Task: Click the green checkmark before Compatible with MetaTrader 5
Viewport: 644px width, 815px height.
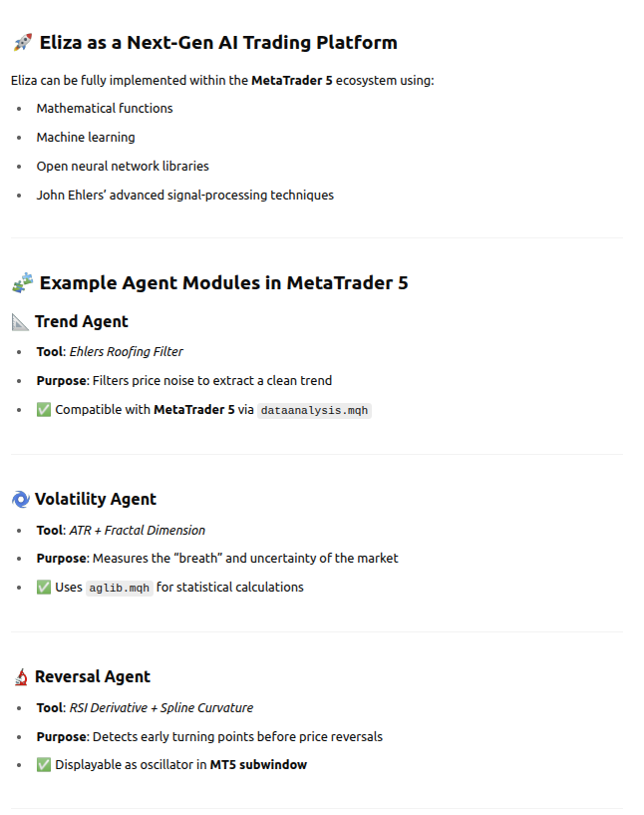Action: [43, 410]
